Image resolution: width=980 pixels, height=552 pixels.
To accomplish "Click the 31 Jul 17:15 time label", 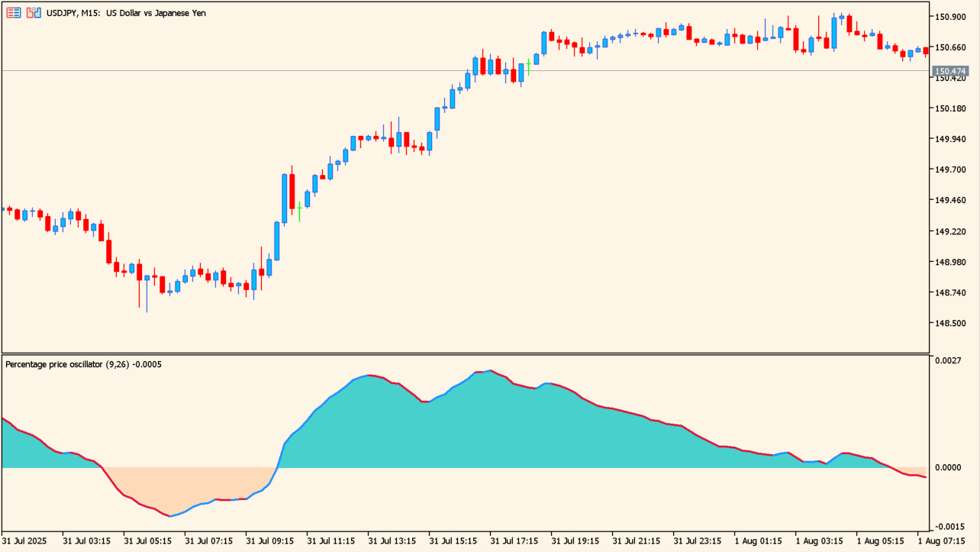I will coord(514,541).
